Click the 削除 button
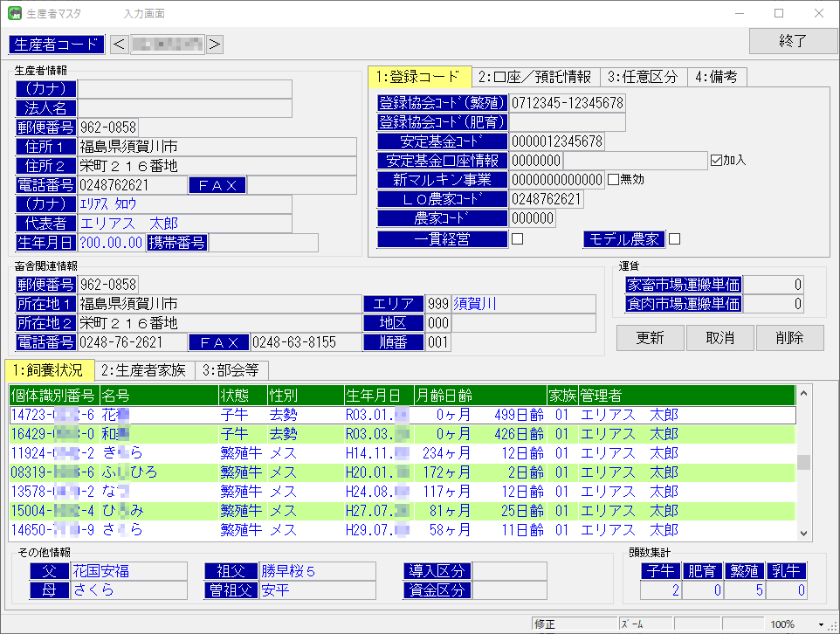840x634 pixels. pyautogui.click(x=789, y=338)
